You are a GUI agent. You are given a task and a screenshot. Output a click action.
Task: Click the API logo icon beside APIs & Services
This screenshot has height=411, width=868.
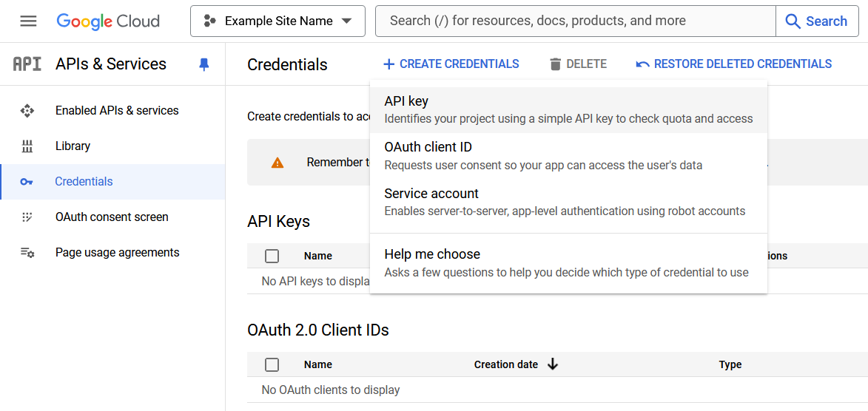point(27,64)
